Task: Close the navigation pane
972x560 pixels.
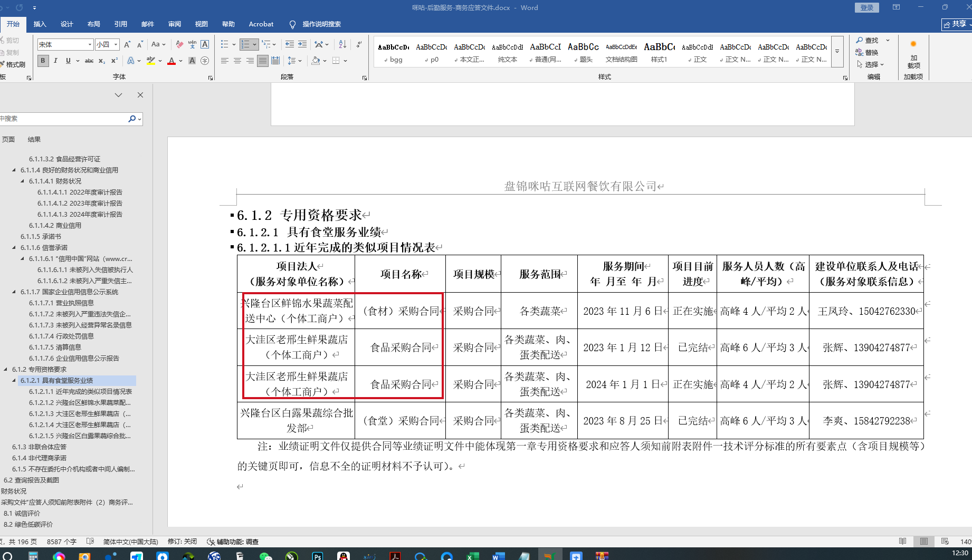Action: tap(140, 95)
